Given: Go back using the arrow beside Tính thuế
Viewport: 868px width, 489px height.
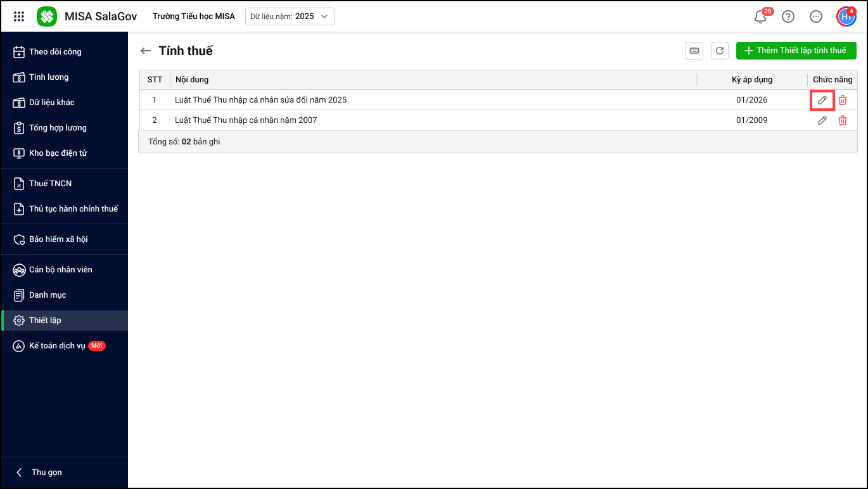Looking at the screenshot, I should click(x=146, y=51).
